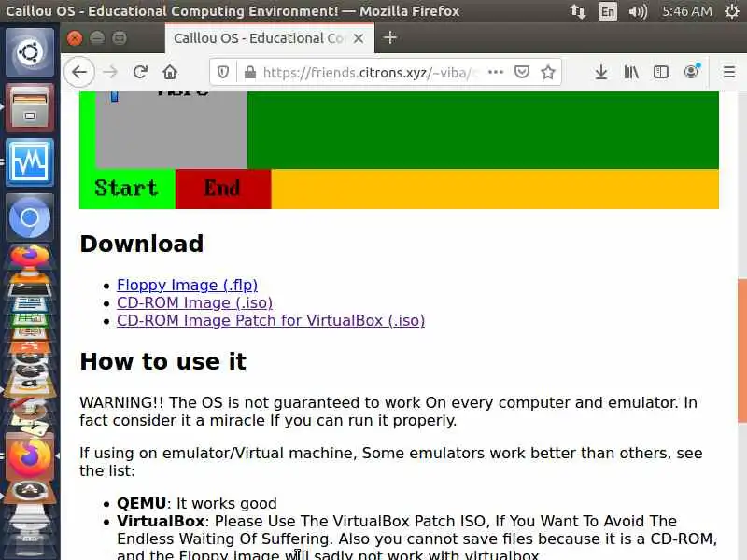Bookmark this page with the star
Viewport: 747px width, 560px height.
[548, 72]
